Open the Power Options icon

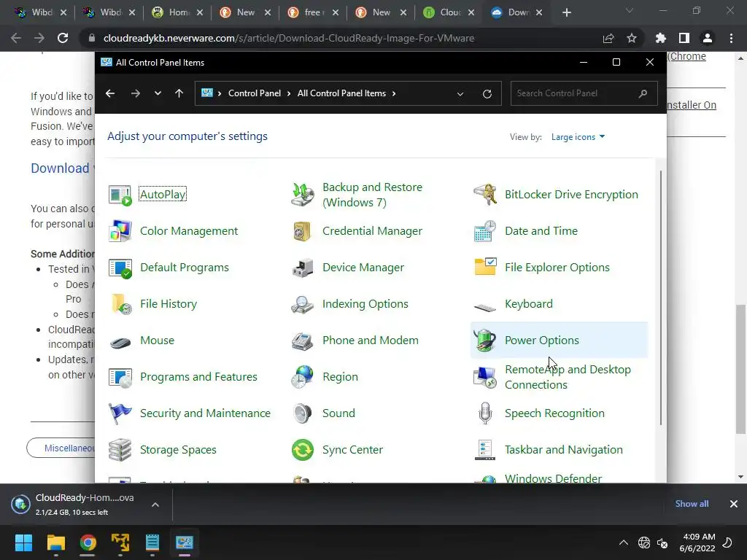coord(485,341)
